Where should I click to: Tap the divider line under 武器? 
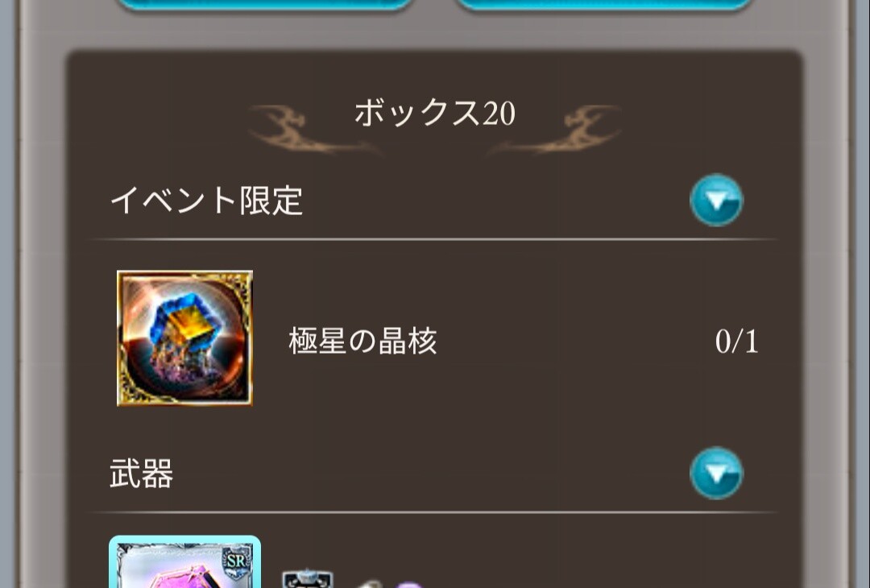434,512
